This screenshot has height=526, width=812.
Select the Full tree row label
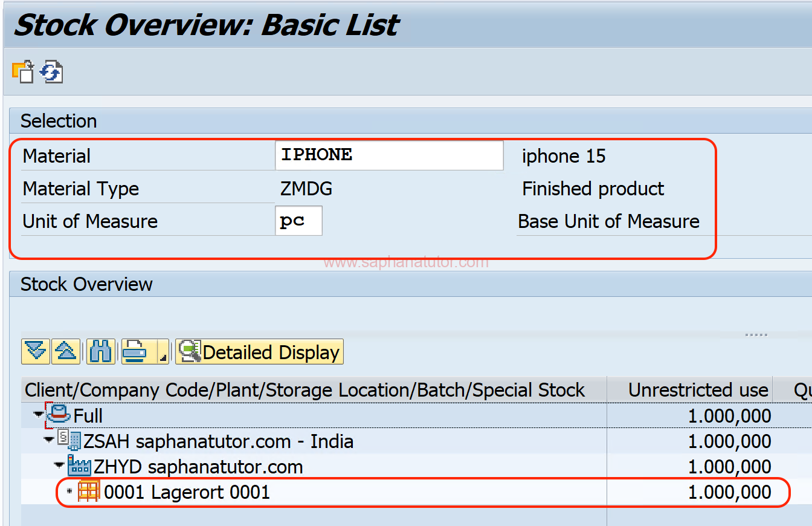88,416
